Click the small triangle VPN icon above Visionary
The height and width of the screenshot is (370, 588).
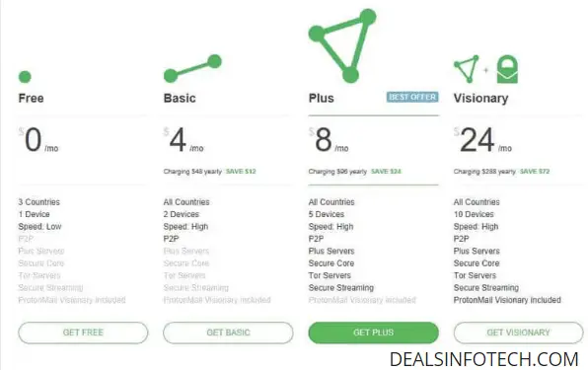pos(467,69)
